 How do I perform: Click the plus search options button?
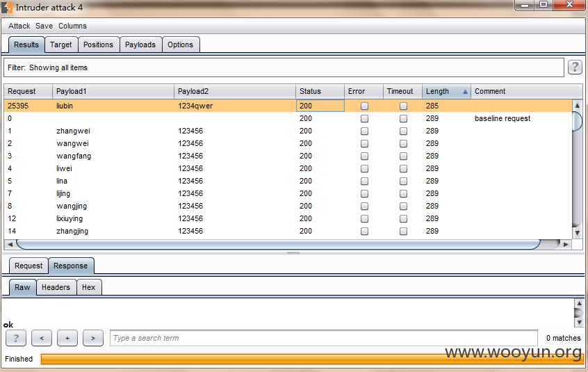(x=67, y=338)
